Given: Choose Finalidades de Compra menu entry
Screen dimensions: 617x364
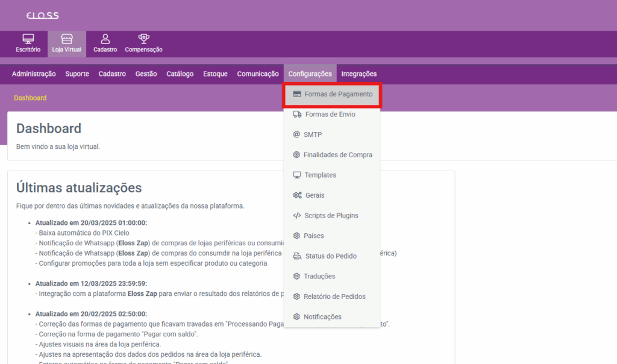Looking at the screenshot, I should (337, 155).
